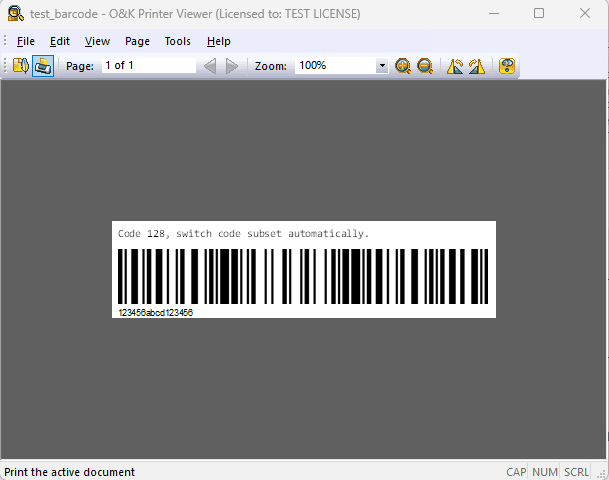Click the Zoom Out magnifier icon
The image size is (609, 480).
click(x=425, y=66)
